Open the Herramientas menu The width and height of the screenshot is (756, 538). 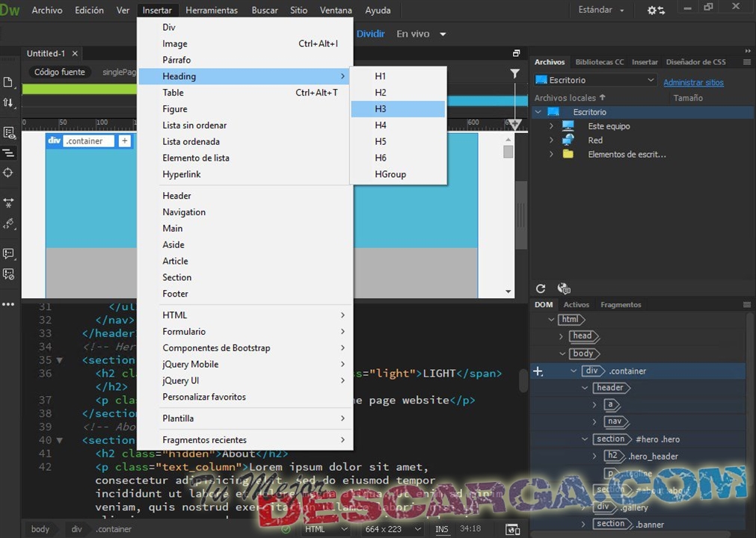coord(211,10)
